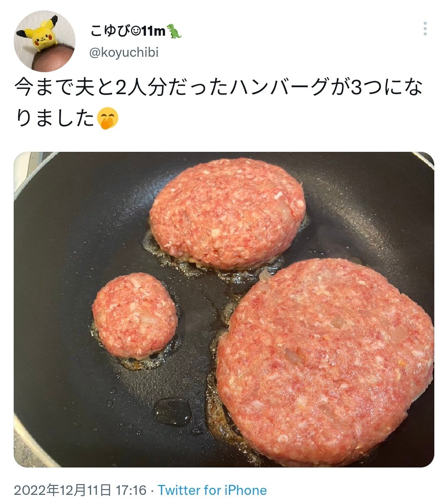Click the smiley face emoji in the display name
The height and width of the screenshot is (504, 448).
coord(136,31)
